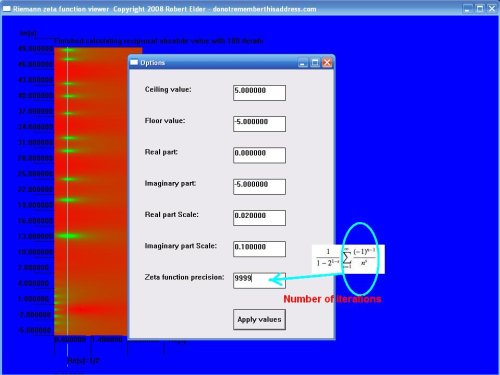Close the Riemann zeta function viewer
This screenshot has width=500, height=375.
coord(492,9)
